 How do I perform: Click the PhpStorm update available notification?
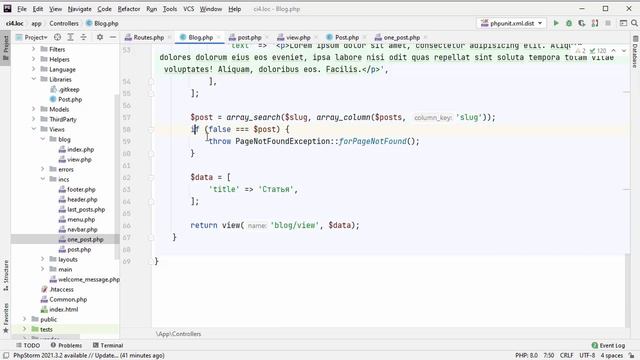tap(89, 356)
